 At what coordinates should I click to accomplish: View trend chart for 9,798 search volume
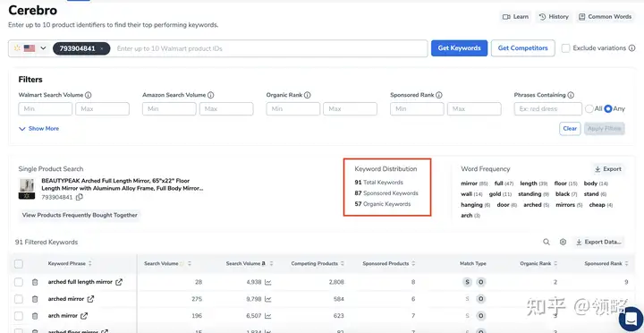pyautogui.click(x=267, y=299)
